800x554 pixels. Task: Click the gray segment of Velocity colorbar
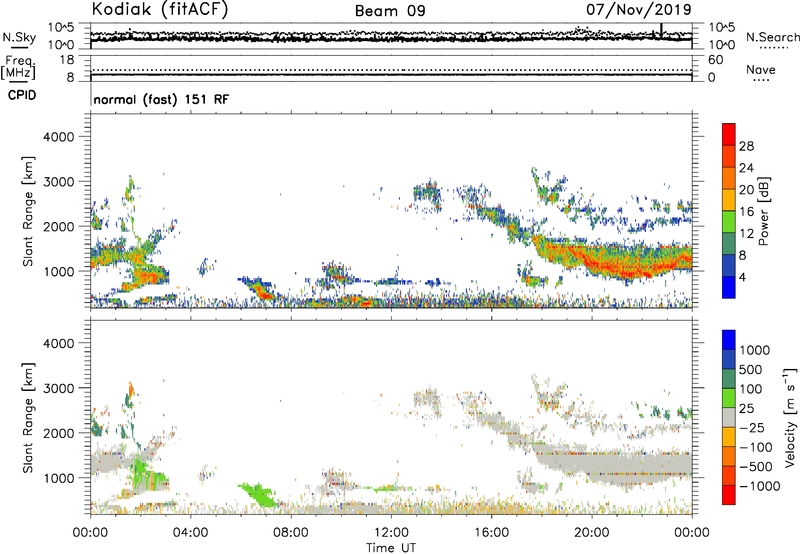[729, 417]
